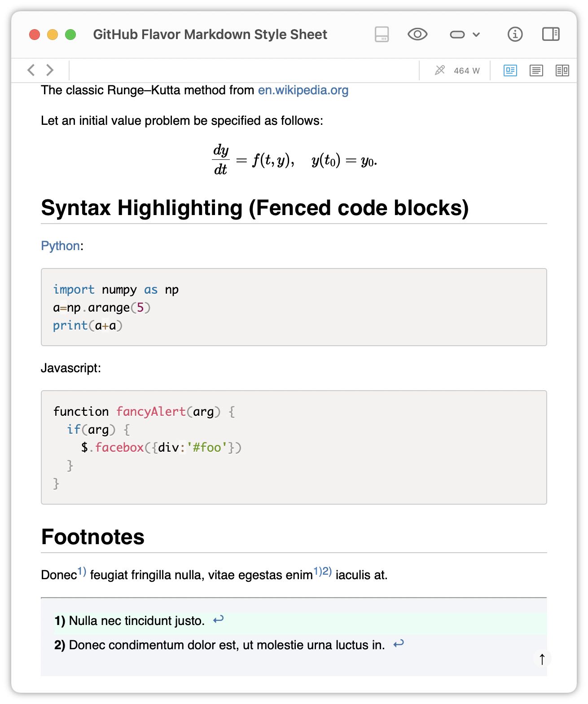Click window title 'GitHub Flavor Markdown Style Sheet'
This screenshot has width=588, height=704.
point(210,35)
